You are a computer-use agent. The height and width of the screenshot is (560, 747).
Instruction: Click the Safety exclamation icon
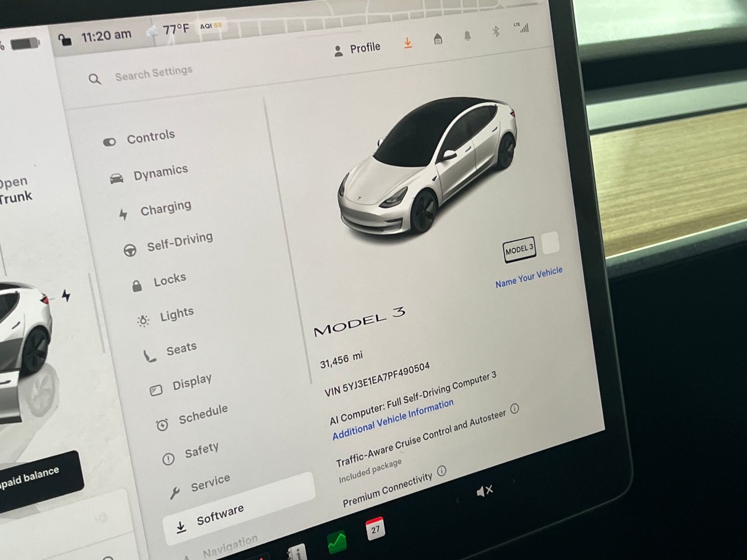tap(168, 459)
